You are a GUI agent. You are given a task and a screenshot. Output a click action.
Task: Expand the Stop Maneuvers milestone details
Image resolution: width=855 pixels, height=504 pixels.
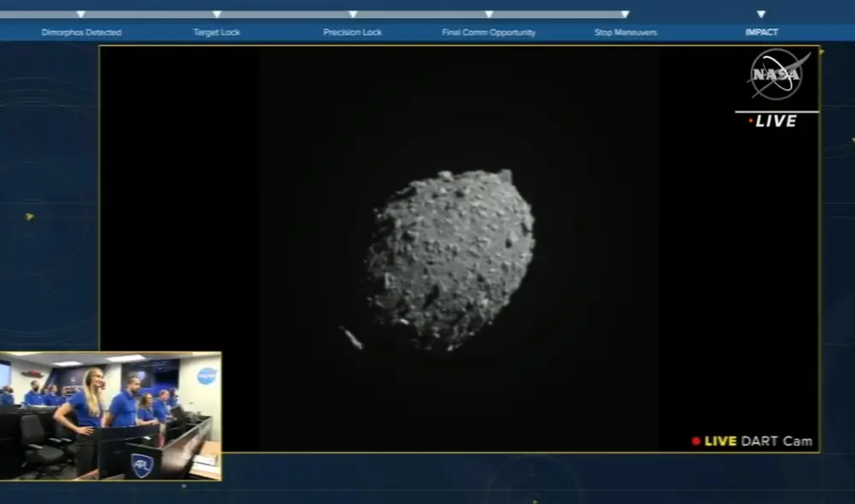pos(623,32)
